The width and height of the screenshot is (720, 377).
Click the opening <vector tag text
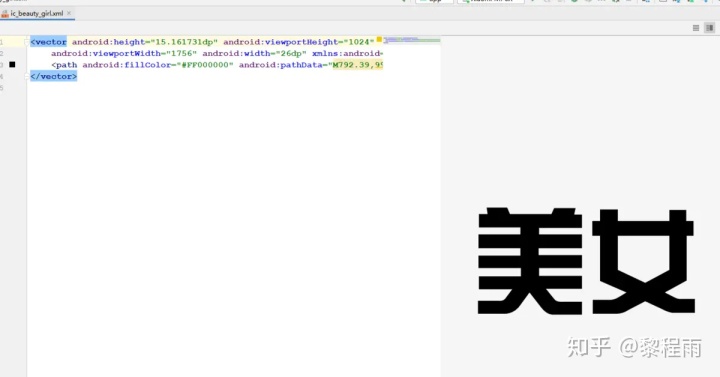click(x=49, y=42)
